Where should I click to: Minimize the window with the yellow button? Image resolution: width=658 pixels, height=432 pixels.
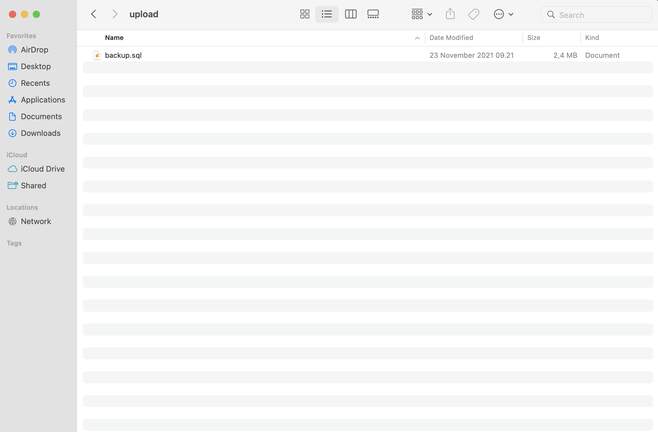pos(24,14)
